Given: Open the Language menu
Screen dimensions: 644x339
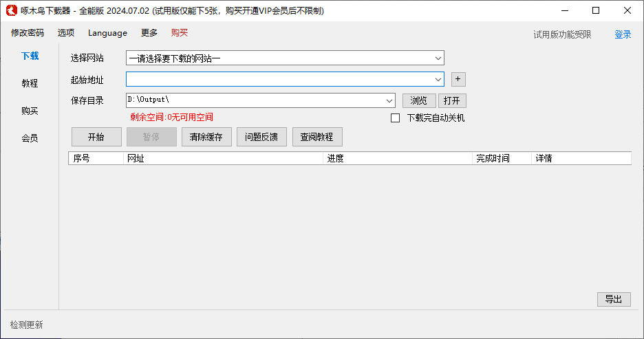Looking at the screenshot, I should (107, 33).
